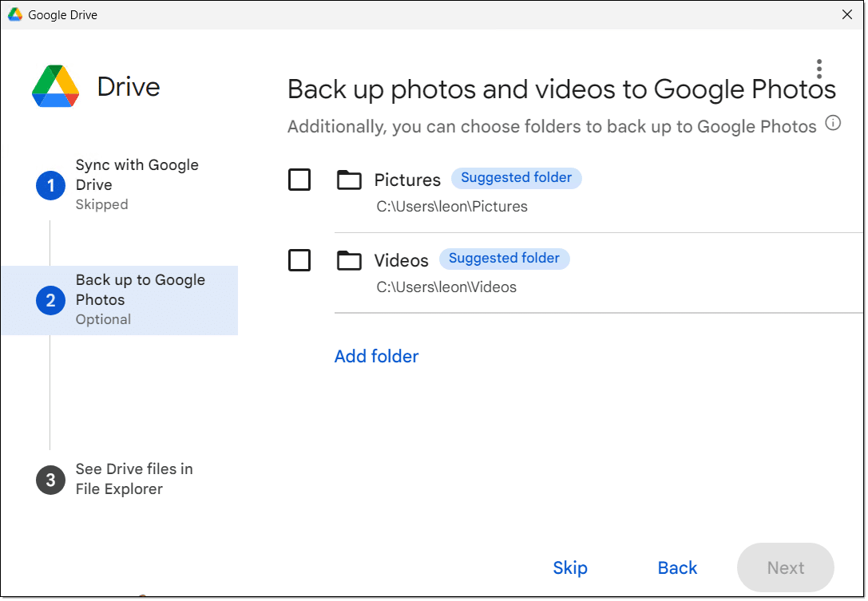
Task: Click the greyed-out Next button
Action: click(785, 567)
